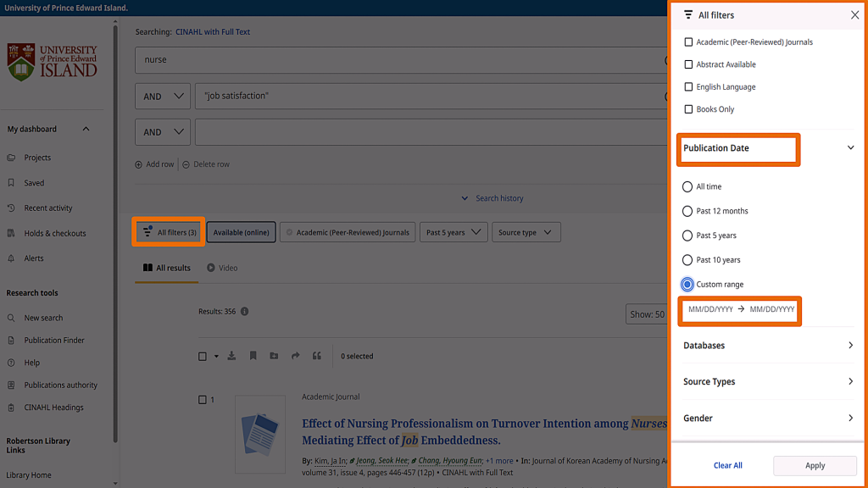This screenshot has height=488, width=868.
Task: Click the Apply button in filters panel
Action: click(815, 465)
